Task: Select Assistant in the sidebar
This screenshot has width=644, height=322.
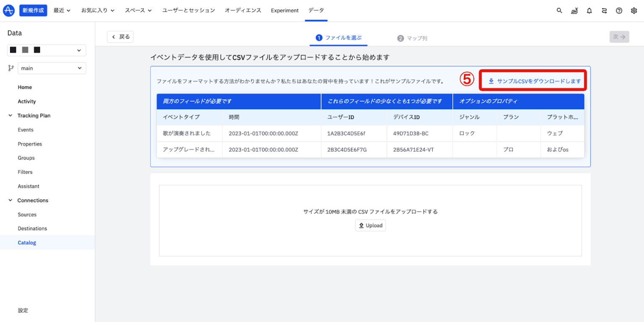Action: [28, 186]
